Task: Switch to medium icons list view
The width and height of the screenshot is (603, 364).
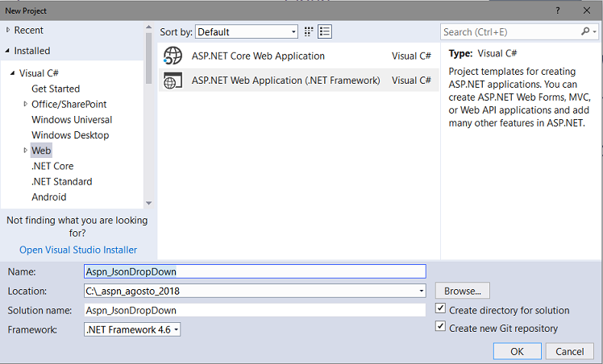Action: (325, 31)
